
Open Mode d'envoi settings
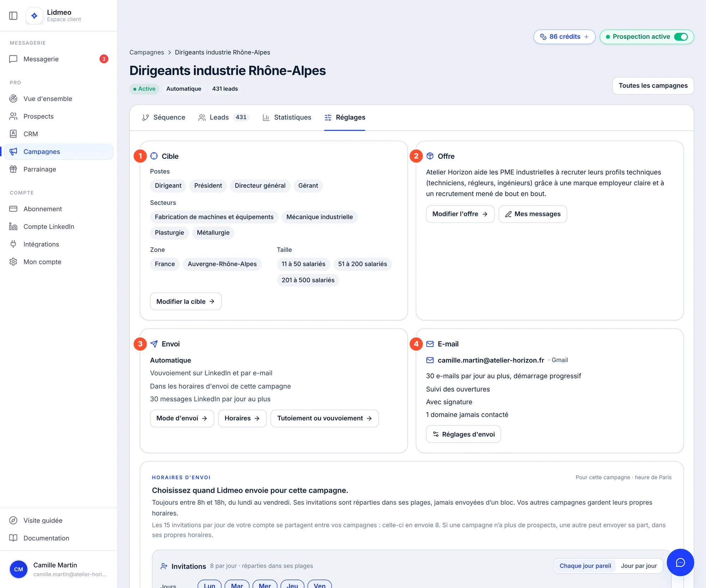tap(182, 418)
